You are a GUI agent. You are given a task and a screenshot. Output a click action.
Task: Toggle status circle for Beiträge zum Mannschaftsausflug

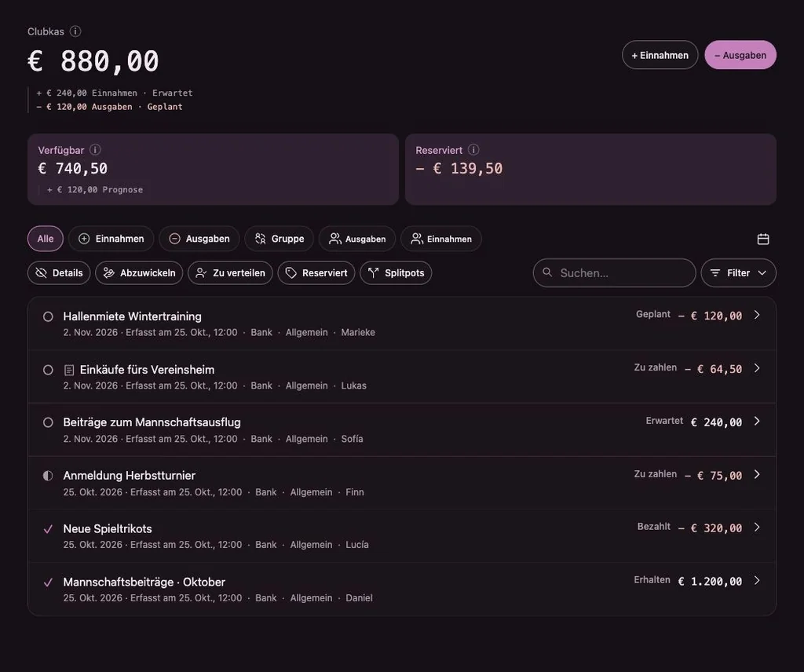(x=48, y=422)
